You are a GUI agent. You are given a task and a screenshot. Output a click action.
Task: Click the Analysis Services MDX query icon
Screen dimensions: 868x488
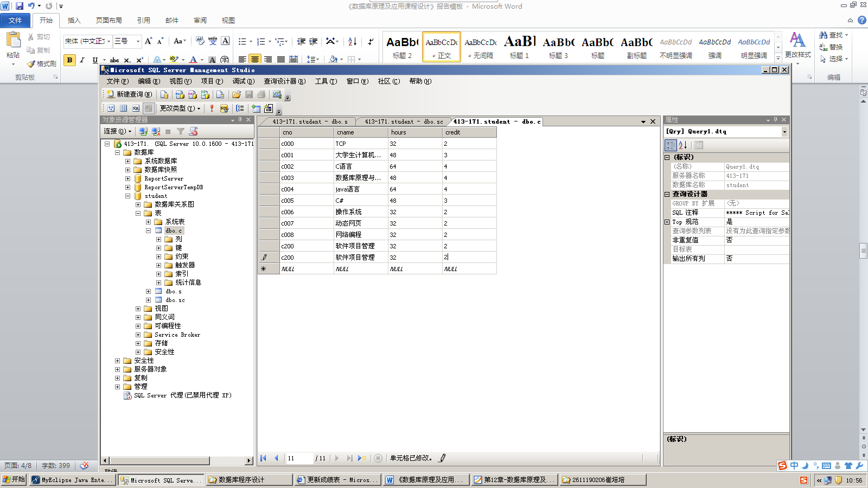(180, 94)
